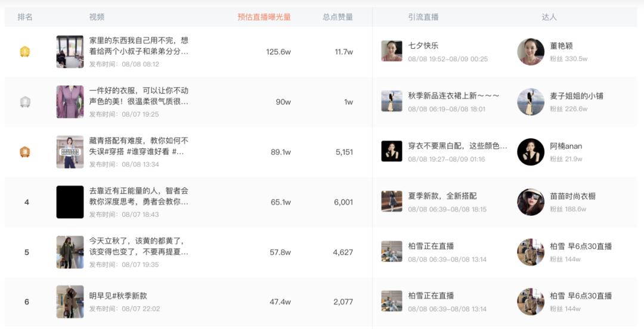This screenshot has height=329, width=644.
Task: Click the gold first-place rank medal icon
Action: 25,52
